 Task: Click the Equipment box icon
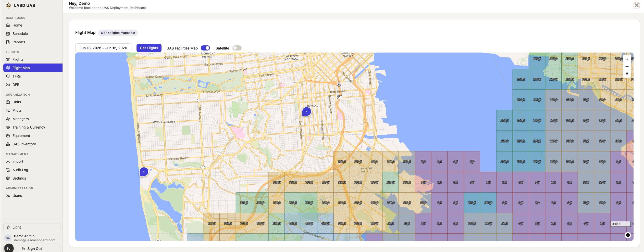(8, 136)
